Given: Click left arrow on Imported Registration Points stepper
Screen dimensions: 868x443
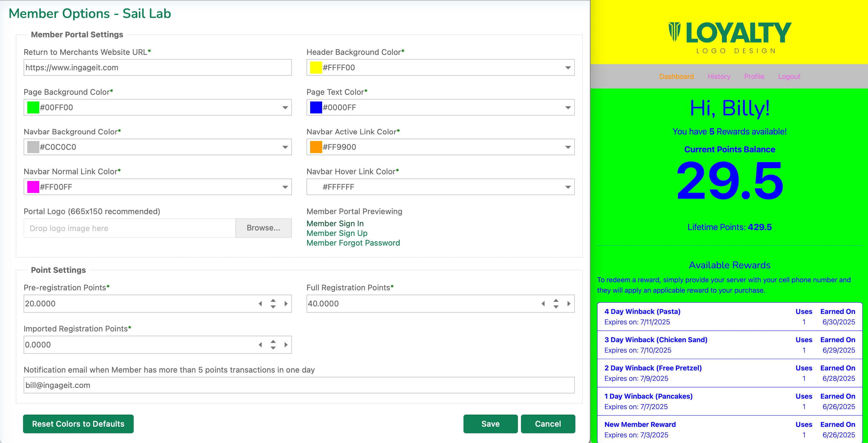Looking at the screenshot, I should (x=260, y=345).
